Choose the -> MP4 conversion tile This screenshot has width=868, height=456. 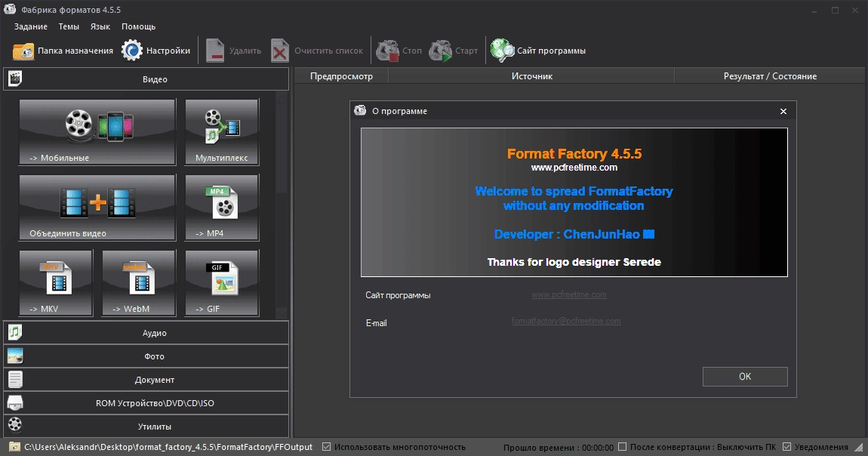point(221,208)
